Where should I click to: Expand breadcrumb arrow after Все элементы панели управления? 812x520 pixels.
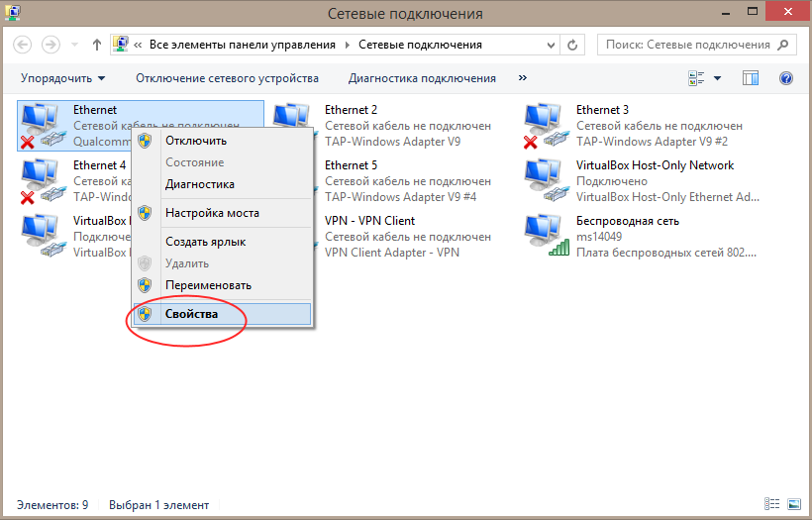347,45
